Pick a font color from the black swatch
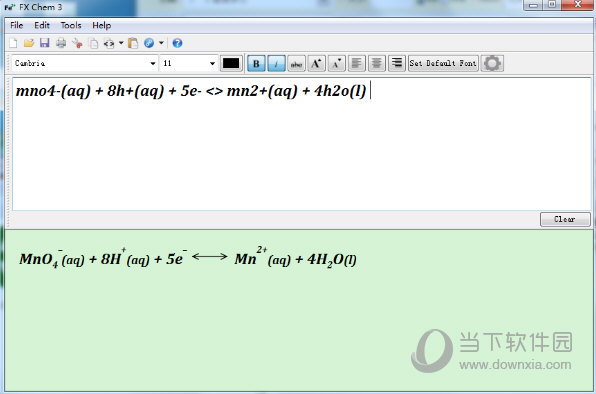The height and width of the screenshot is (394, 596). tap(231, 63)
